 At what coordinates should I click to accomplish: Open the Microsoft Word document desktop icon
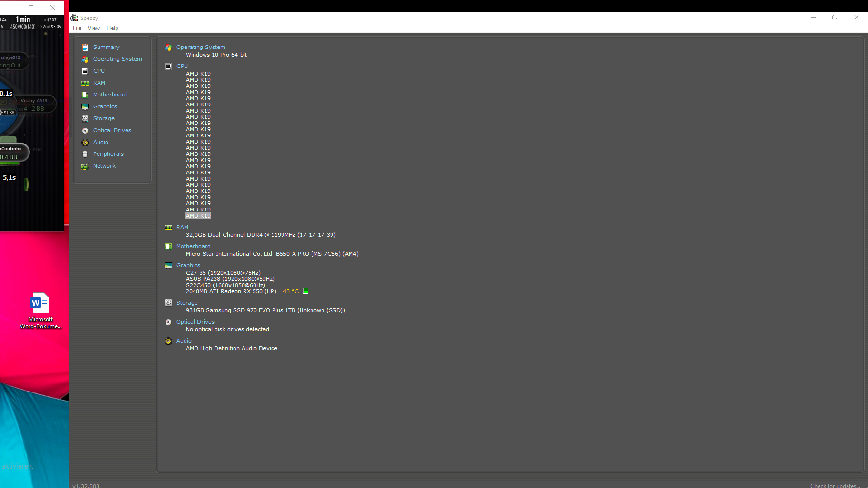[x=40, y=311]
